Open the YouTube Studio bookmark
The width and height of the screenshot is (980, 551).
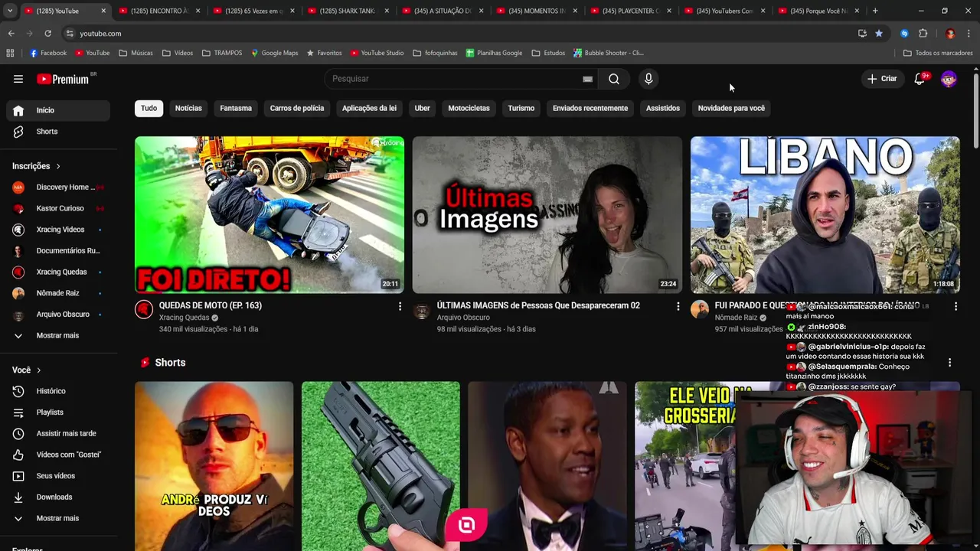377,53
